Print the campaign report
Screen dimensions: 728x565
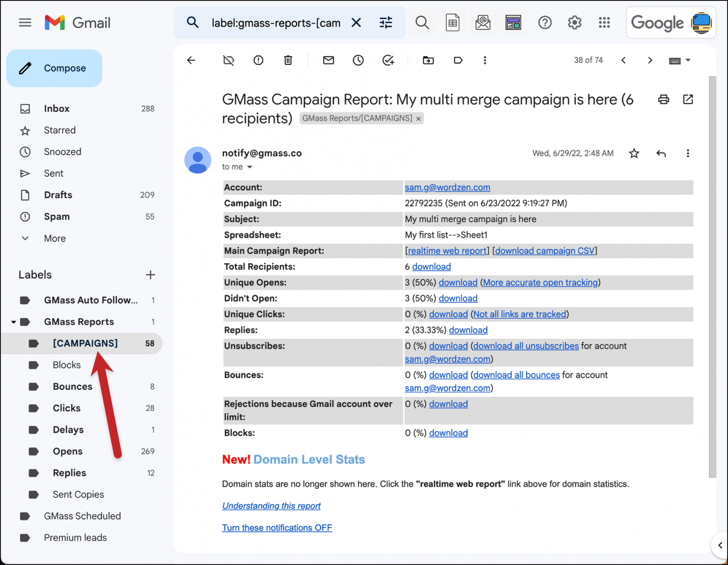click(x=664, y=100)
